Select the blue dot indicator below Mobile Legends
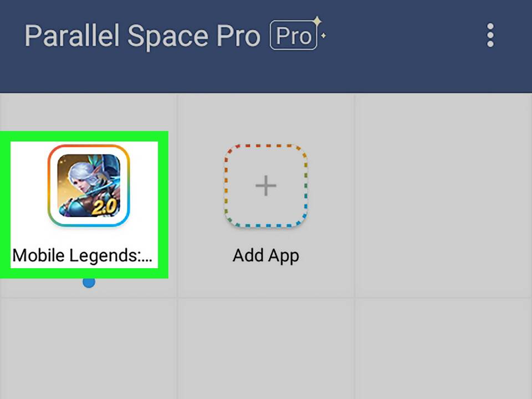Screen dimensions: 532x399 (89, 282)
